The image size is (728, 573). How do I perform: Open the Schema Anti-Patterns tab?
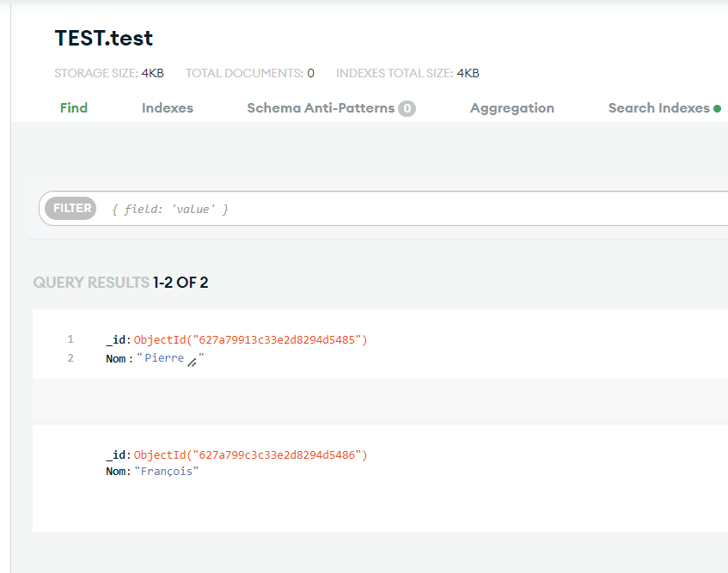tap(321, 108)
